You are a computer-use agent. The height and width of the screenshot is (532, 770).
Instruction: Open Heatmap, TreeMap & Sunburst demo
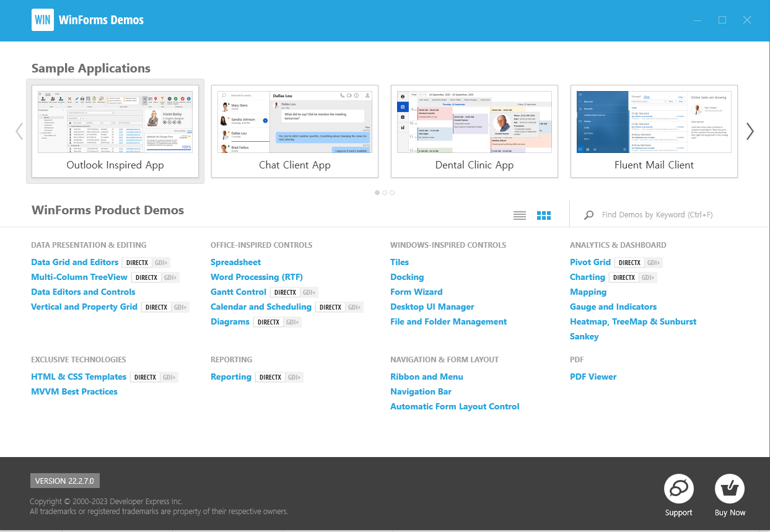point(633,321)
